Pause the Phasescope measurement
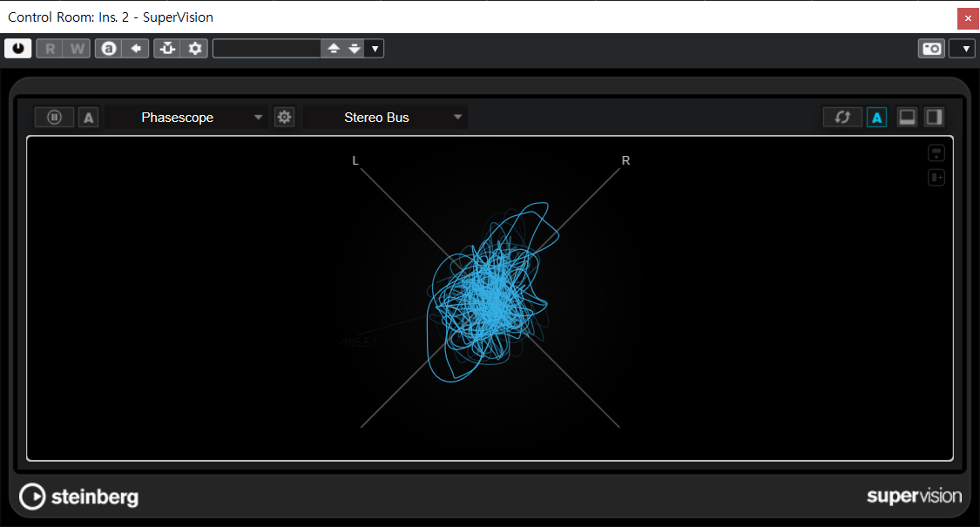 [x=55, y=118]
